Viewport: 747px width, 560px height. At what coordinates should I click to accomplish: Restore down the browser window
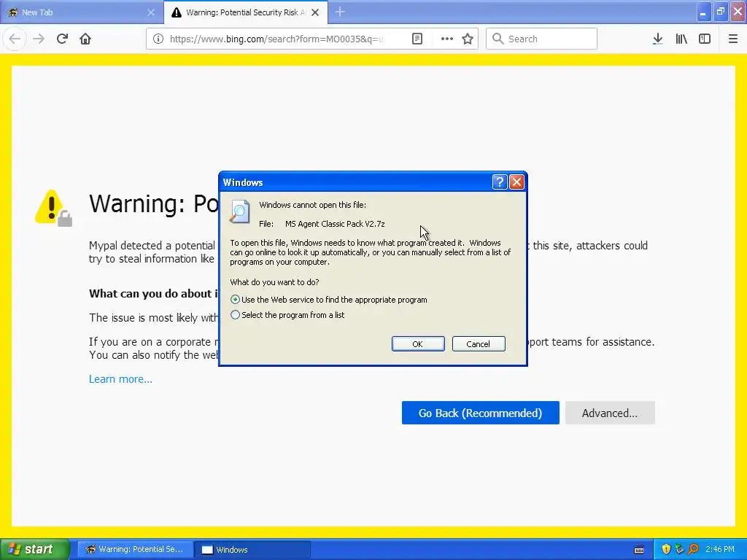721,12
